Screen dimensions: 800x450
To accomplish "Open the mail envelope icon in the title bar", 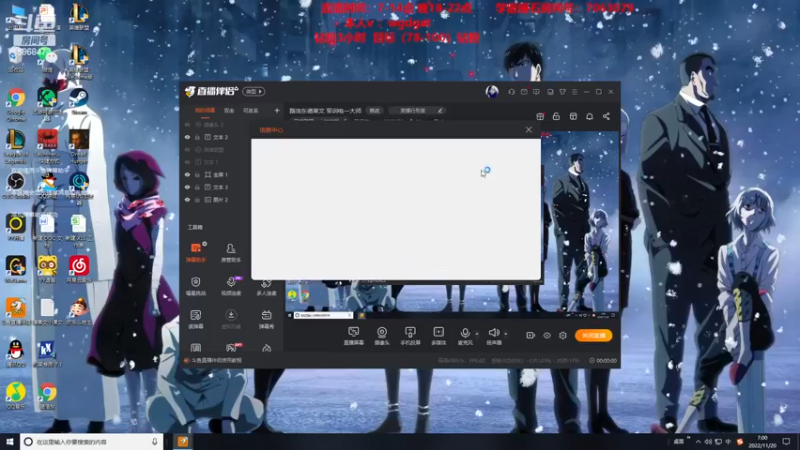I will (x=524, y=92).
